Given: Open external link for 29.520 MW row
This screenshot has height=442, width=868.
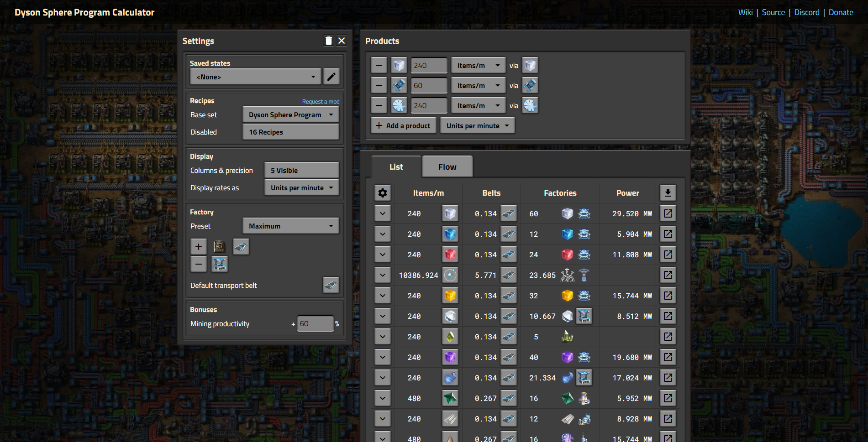Looking at the screenshot, I should pos(668,213).
